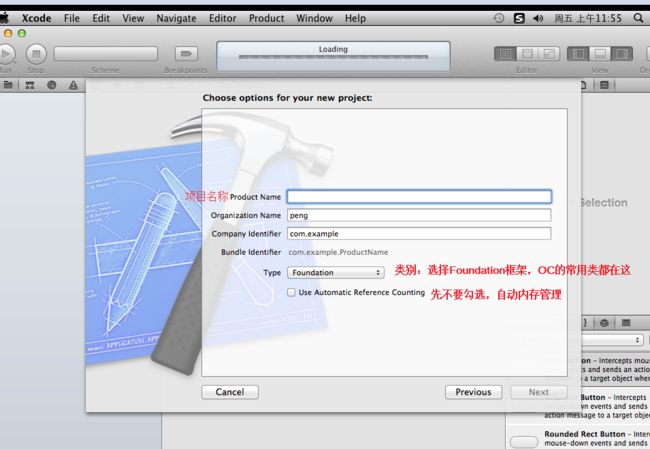Click the Next button
650x449 pixels.
click(x=538, y=392)
